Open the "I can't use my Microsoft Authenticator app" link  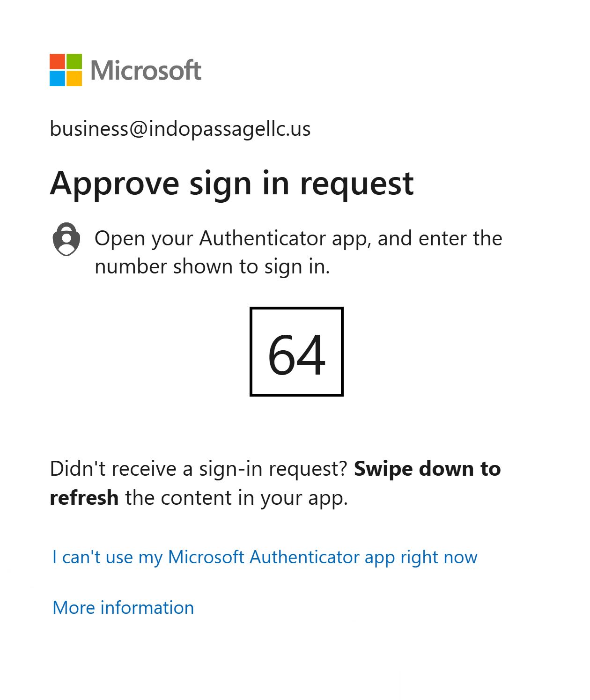[x=265, y=557]
